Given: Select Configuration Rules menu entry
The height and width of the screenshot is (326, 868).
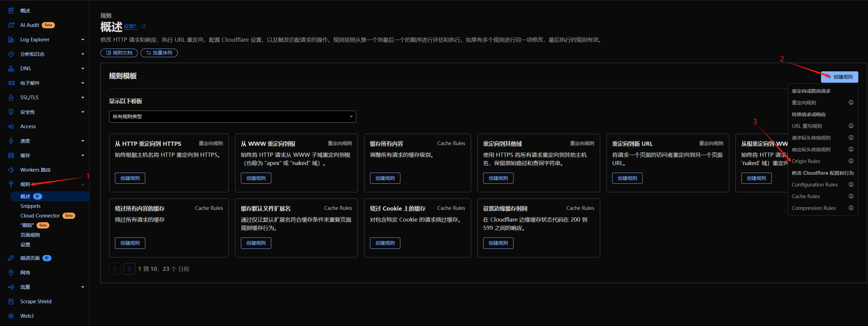Looking at the screenshot, I should click(x=815, y=185).
